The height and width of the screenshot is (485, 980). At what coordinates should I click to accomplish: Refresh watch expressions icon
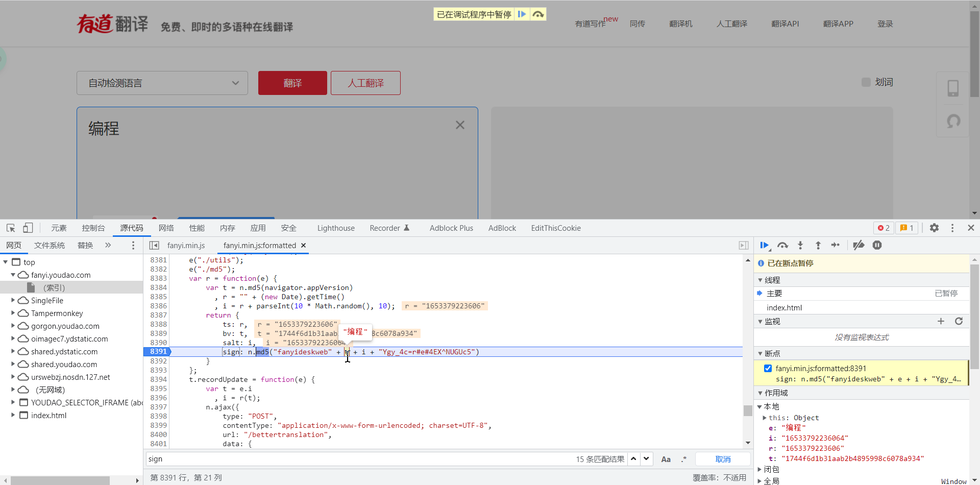click(959, 321)
